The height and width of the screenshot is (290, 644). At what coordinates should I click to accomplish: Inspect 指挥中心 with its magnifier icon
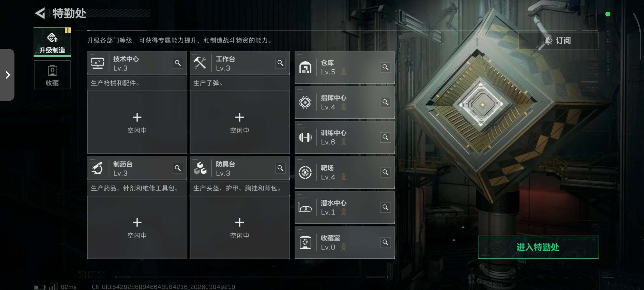pos(385,102)
